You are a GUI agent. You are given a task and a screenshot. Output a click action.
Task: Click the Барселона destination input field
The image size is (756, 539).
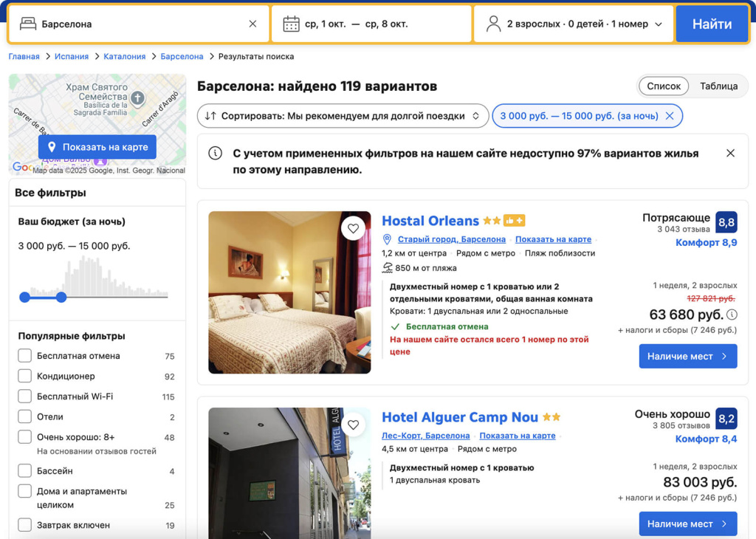(139, 24)
